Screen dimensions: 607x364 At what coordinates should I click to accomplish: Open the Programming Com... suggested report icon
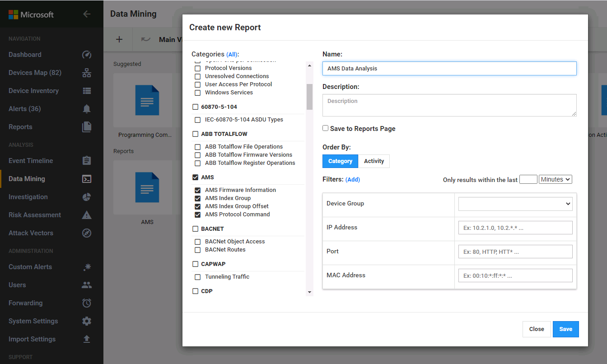coord(147,100)
